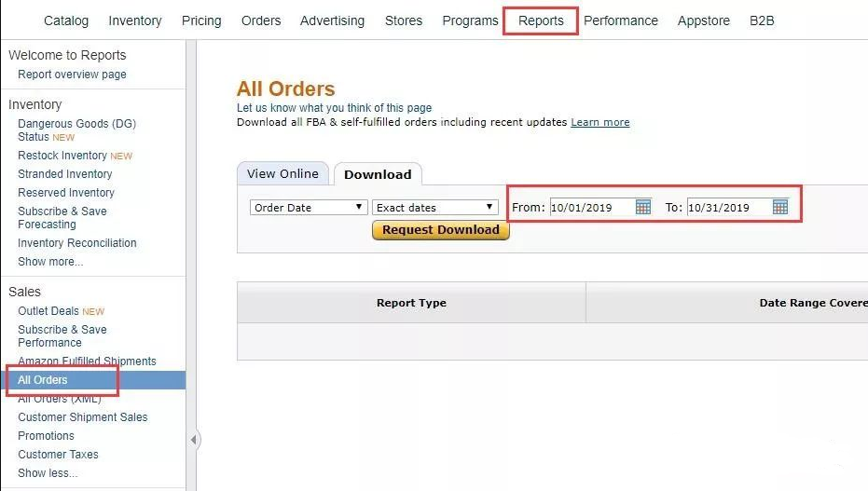Follow the Learn more link
Screen dimensions: 868x491
coord(600,122)
